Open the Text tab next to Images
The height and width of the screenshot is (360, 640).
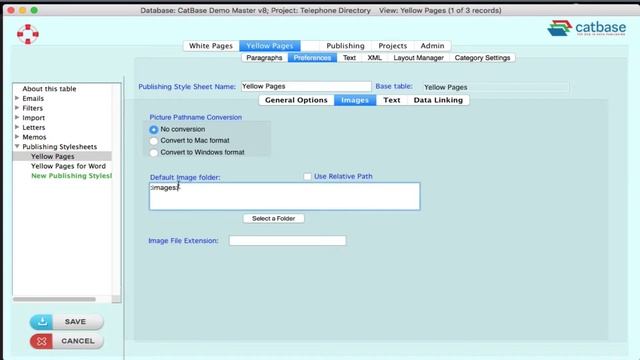[392, 100]
